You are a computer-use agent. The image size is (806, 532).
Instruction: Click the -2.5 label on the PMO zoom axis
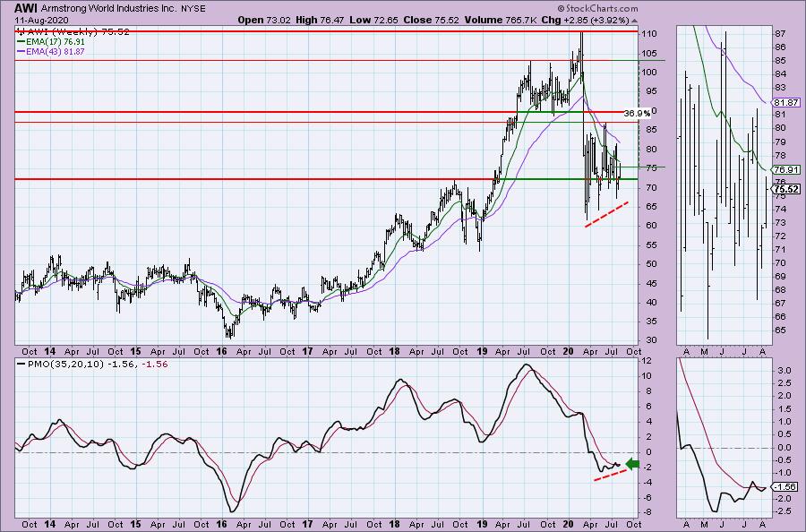pos(783,511)
